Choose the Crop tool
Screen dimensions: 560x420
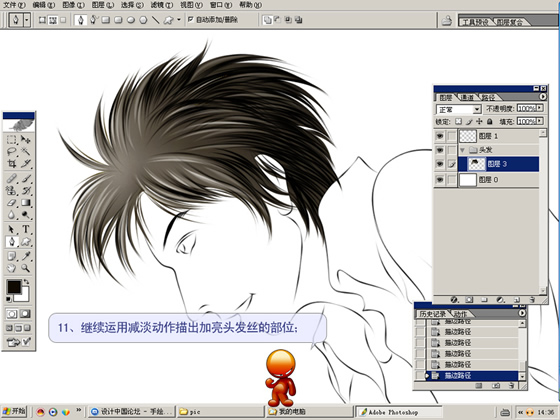tap(12, 164)
